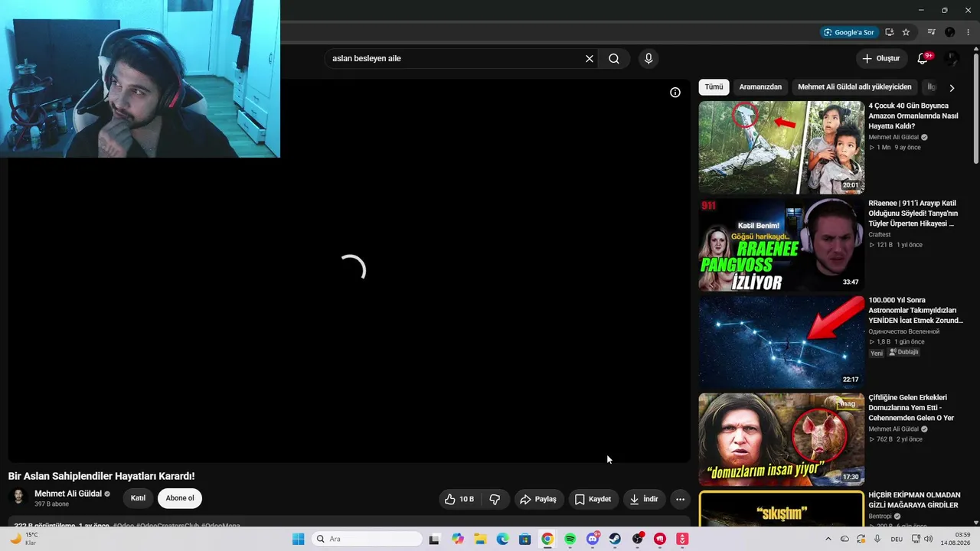Click Mehmet Ali Güldal channel avatar below video

click(19, 498)
